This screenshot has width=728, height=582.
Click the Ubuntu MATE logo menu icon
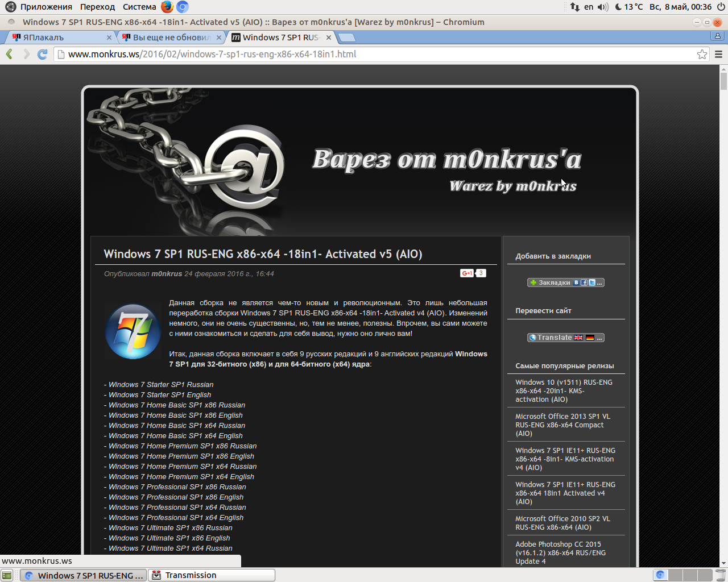(x=10, y=7)
